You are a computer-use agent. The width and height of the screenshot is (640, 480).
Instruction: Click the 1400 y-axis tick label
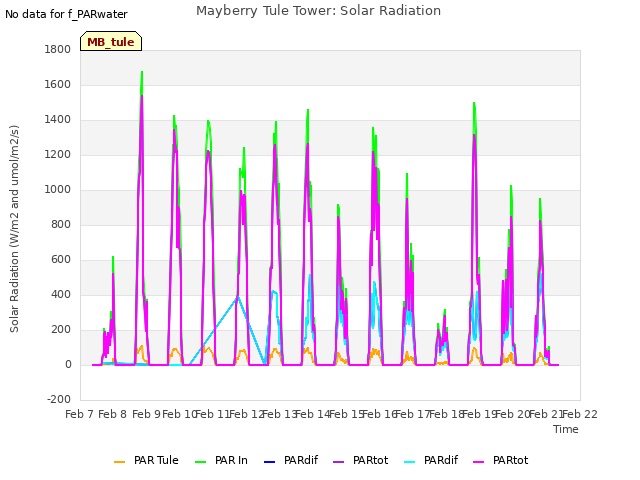[x=58, y=120]
